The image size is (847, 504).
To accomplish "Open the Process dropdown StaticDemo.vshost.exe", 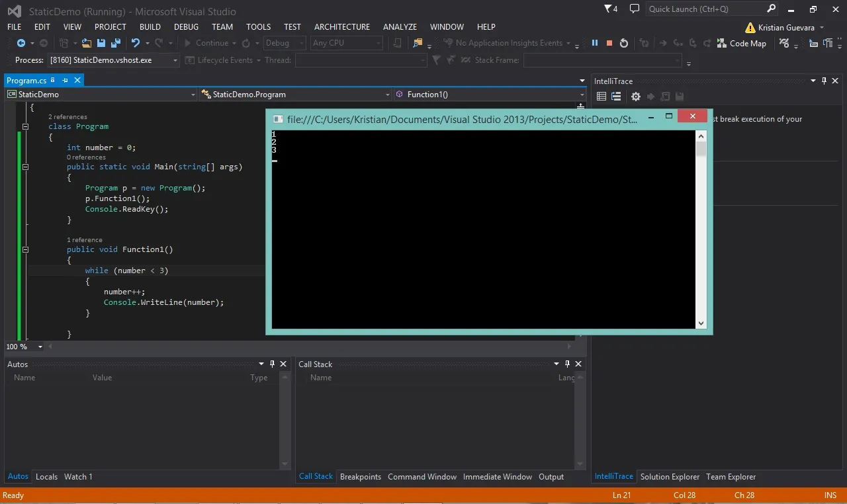I will (113, 60).
